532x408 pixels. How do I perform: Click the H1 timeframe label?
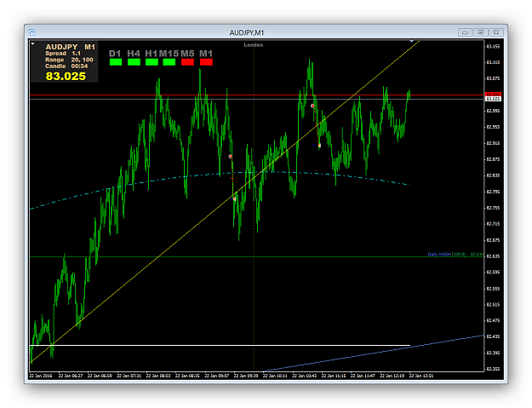(152, 54)
